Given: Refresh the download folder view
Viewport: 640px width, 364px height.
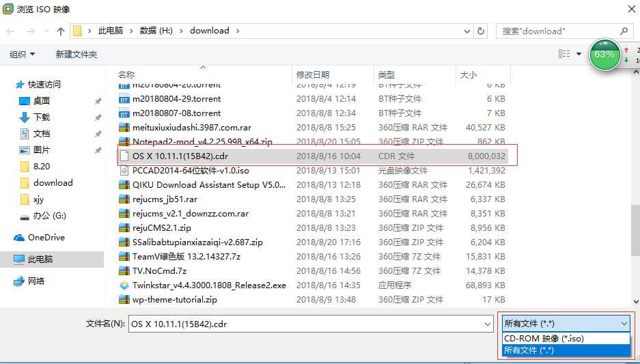Looking at the screenshot, I should pos(481,31).
